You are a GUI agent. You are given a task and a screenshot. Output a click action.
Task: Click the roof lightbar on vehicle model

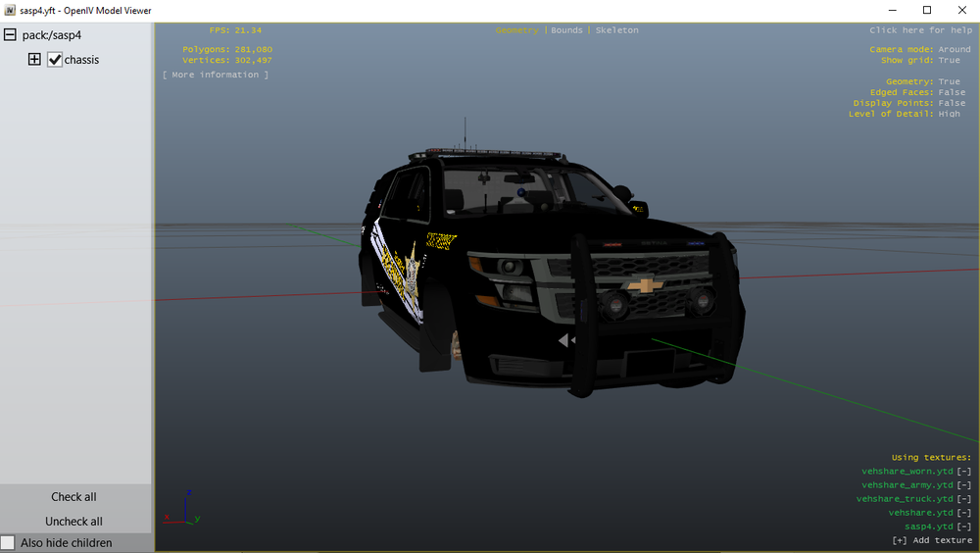point(487,153)
